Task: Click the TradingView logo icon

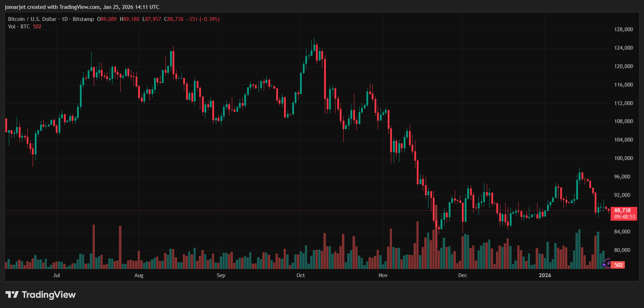Action: click(x=12, y=295)
